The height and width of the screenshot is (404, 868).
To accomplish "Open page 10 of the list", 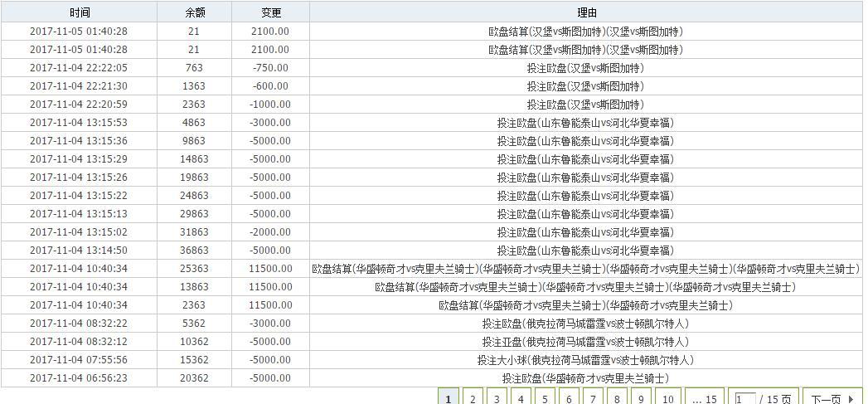I will [x=668, y=398].
